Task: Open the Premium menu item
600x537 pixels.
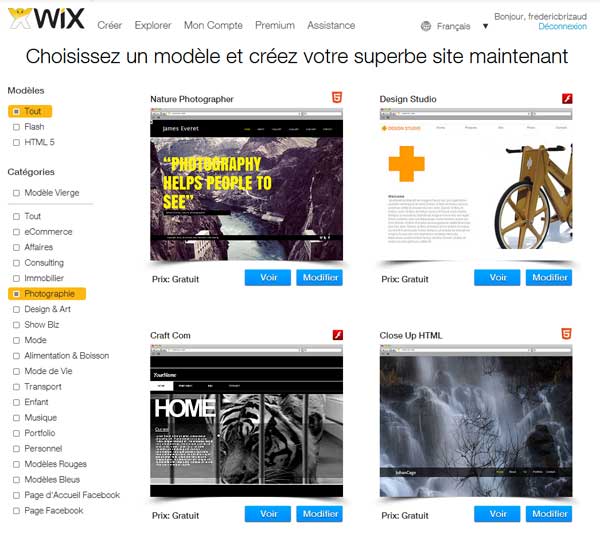Action: pyautogui.click(x=275, y=25)
